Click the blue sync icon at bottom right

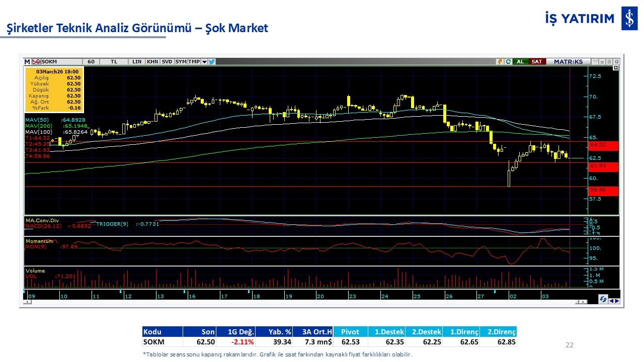click(x=603, y=299)
